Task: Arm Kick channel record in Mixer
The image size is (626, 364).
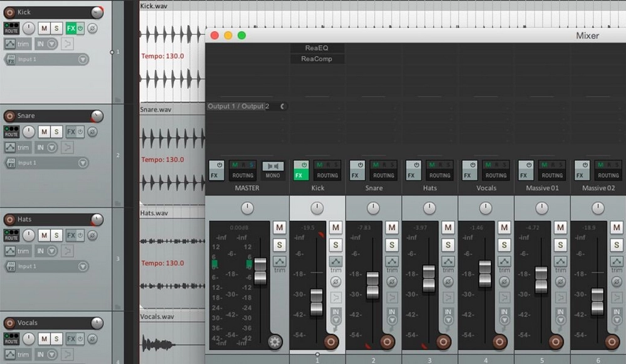Action: coord(331,341)
